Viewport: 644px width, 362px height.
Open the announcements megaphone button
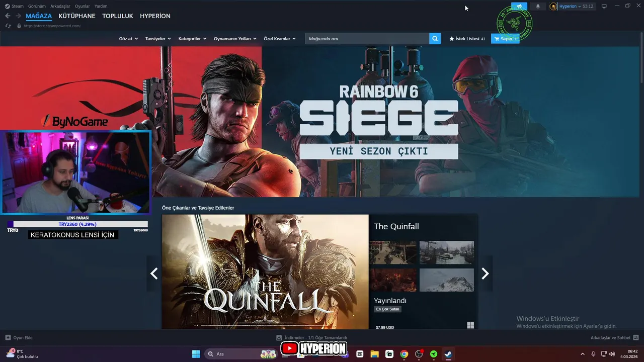pyautogui.click(x=519, y=6)
